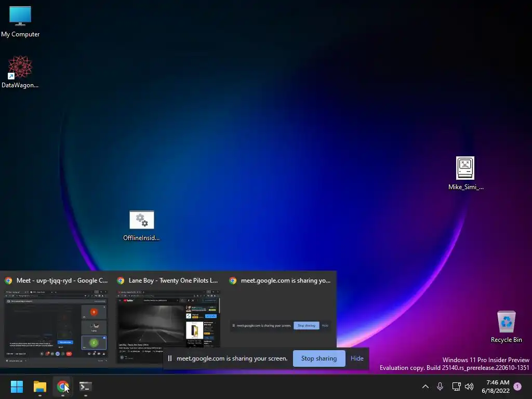Click Stop sharing inside the preview thumbnail
Image resolution: width=532 pixels, height=399 pixels.
[x=307, y=325]
